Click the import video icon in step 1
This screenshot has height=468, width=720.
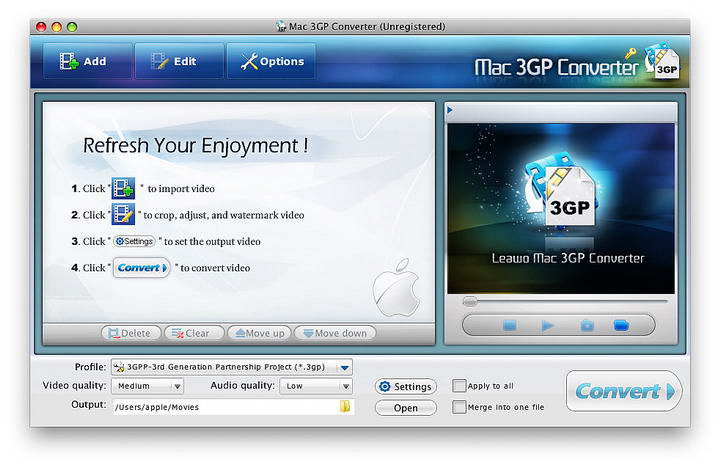point(123,188)
